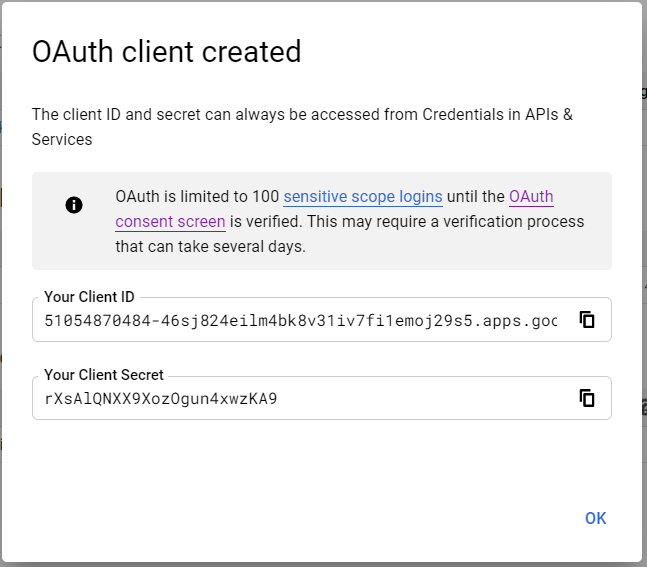Click the info icon in the notice box
This screenshot has height=567, width=647.
point(74,205)
